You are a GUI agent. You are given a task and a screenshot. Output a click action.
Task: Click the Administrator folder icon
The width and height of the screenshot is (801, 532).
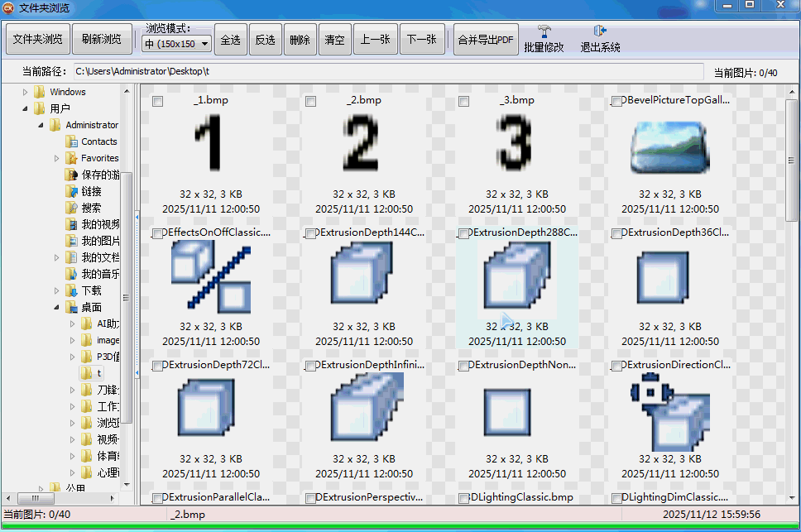click(x=55, y=125)
